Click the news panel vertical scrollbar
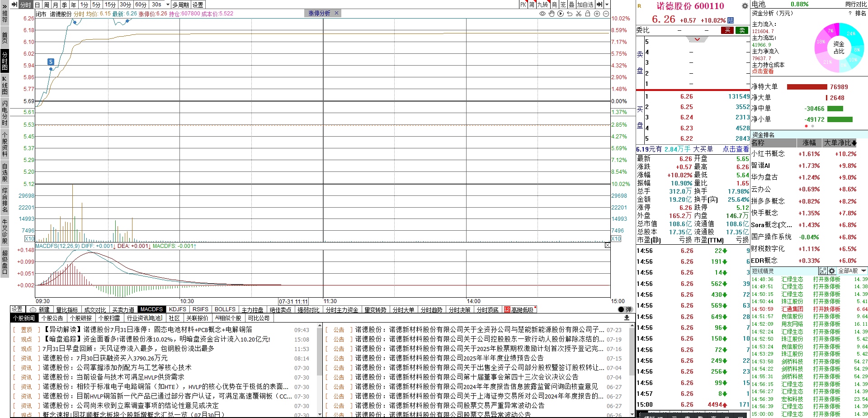The width and height of the screenshot is (868, 418). pyautogui.click(x=319, y=369)
